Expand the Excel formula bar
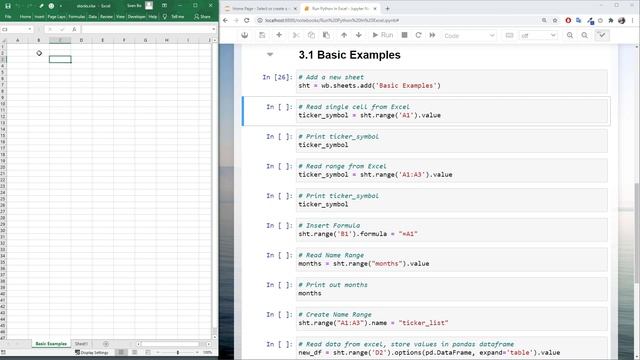 [213, 29]
